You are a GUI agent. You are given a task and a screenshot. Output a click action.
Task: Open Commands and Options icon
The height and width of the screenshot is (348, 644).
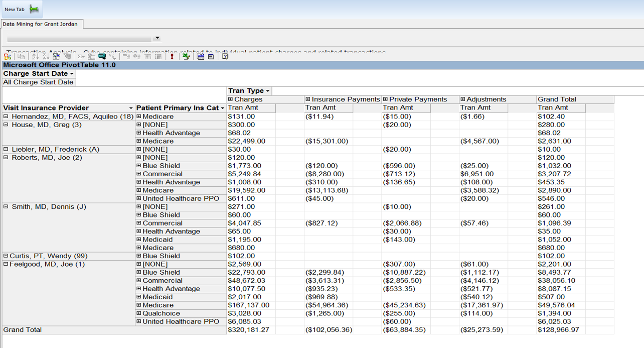pyautogui.click(x=201, y=57)
